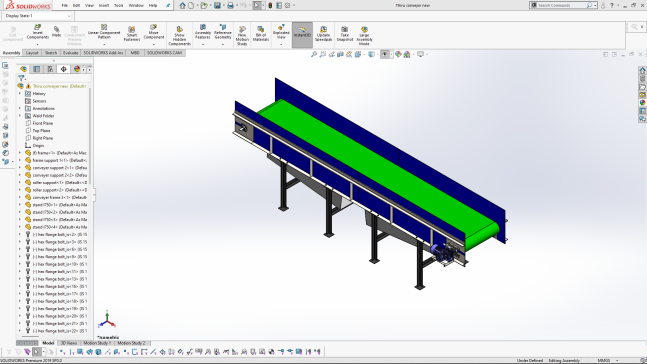The image size is (647, 364).
Task: Click Update Speedpak
Action: pyautogui.click(x=324, y=34)
